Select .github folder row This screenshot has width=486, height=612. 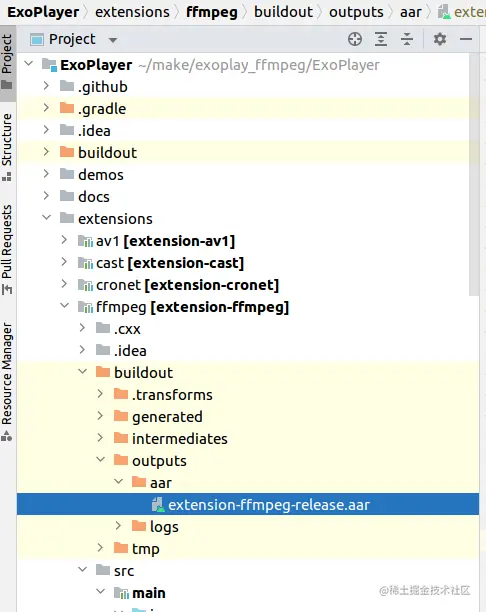click(x=243, y=87)
